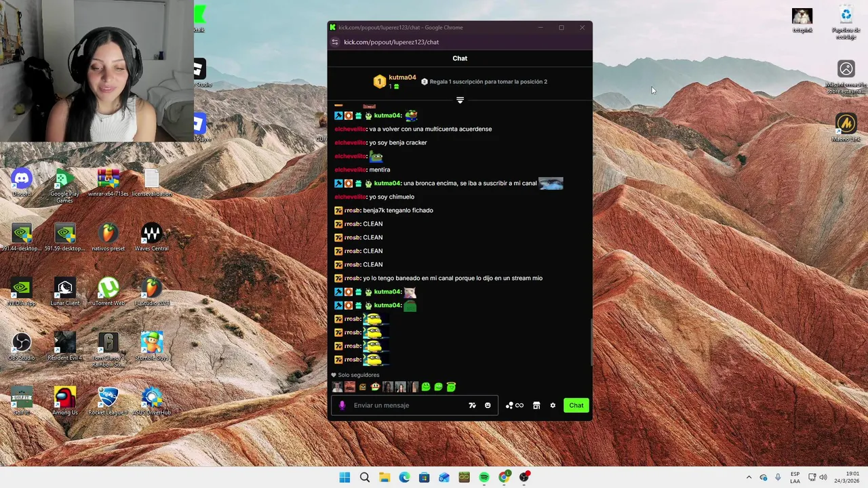Open the FL Studio 2024 shortcut
Screen dimensions: 868x488
tap(151, 292)
